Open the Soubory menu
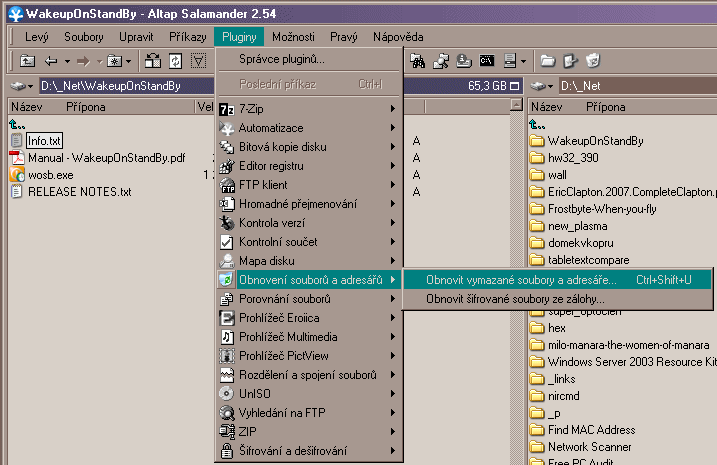 coord(84,37)
